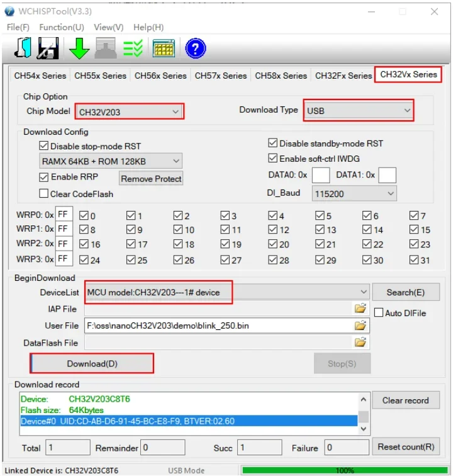Expand the Download Type dropdown
The width and height of the screenshot is (463, 476).
click(358, 110)
